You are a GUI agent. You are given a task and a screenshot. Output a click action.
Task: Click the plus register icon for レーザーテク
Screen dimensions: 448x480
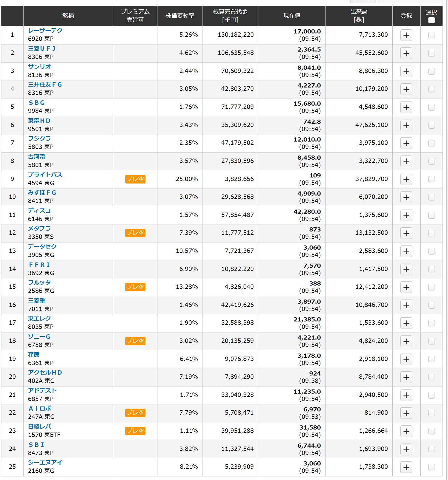(406, 35)
